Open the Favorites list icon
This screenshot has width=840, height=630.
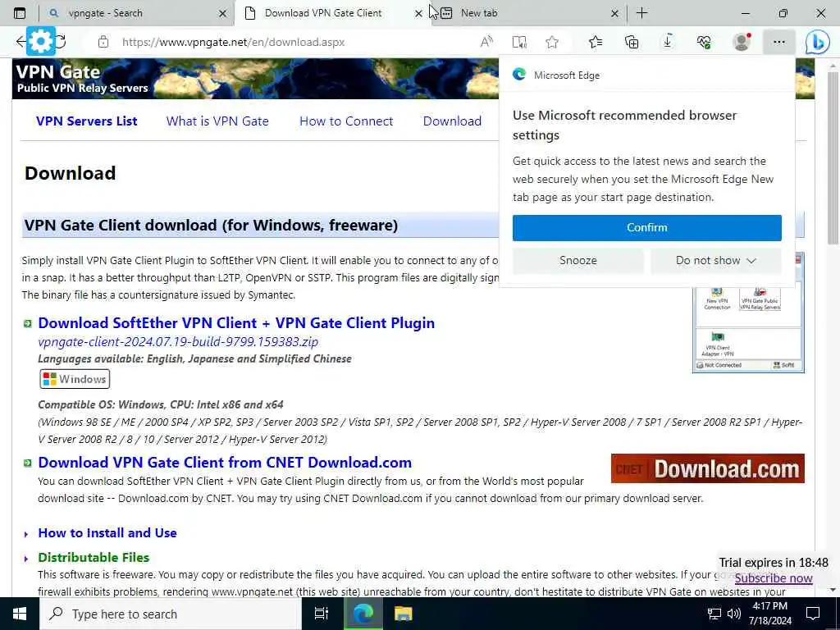coord(596,42)
